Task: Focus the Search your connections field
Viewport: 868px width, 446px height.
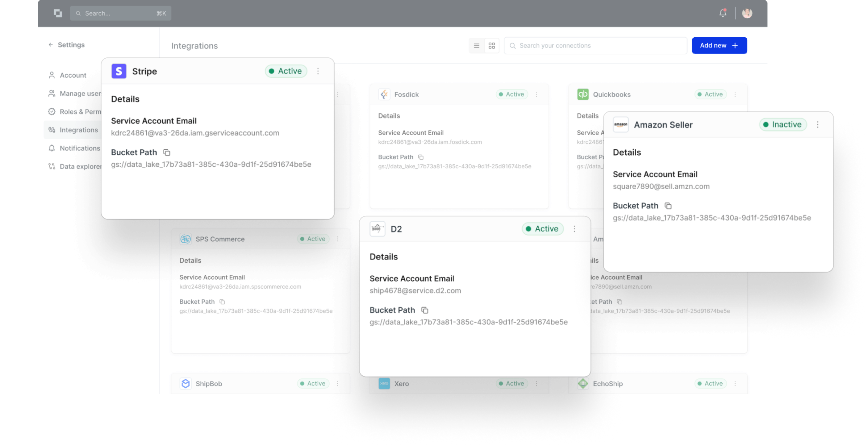Action: coord(595,45)
